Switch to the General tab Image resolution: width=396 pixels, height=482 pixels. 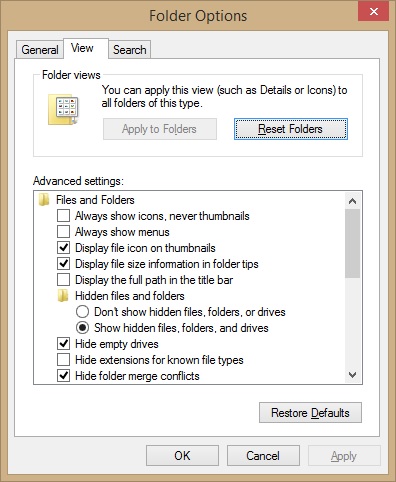click(x=40, y=50)
